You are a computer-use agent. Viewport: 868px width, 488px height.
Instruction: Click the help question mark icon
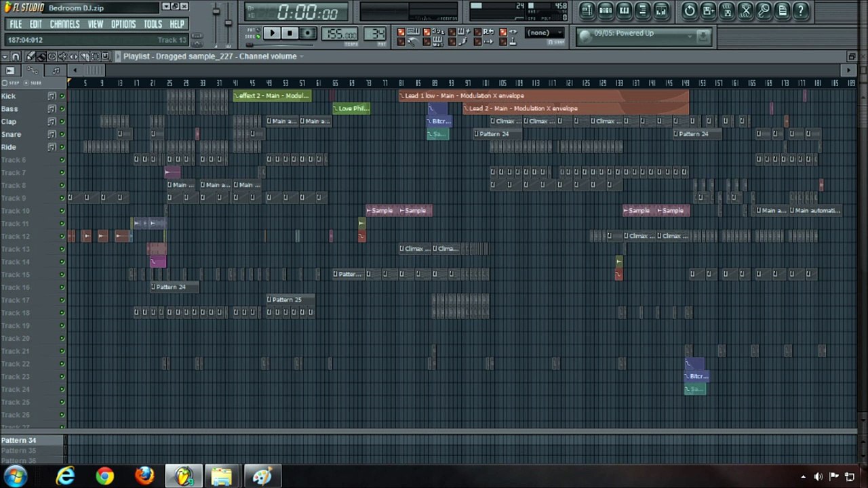[x=800, y=11]
